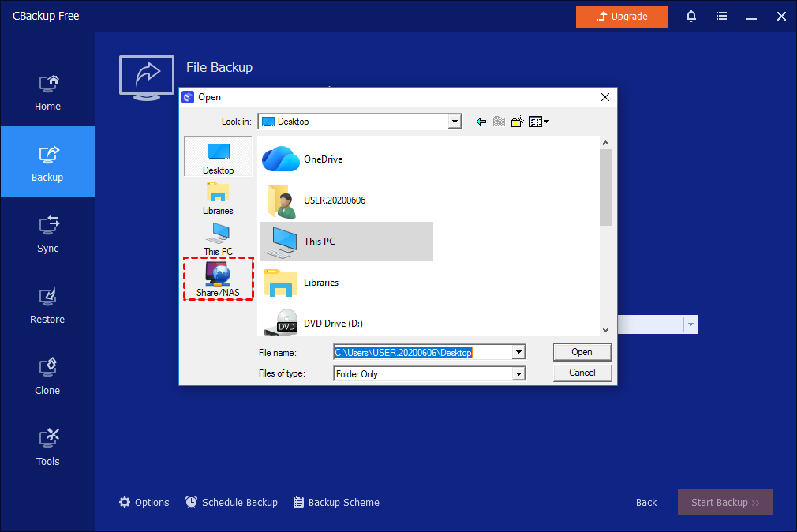Click the Cancel button

(x=582, y=373)
